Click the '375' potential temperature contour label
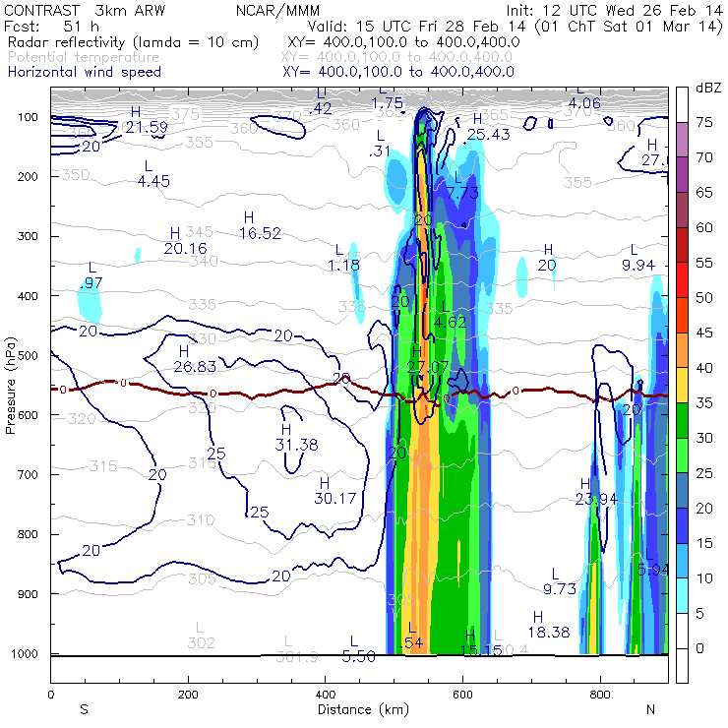 tap(185, 114)
